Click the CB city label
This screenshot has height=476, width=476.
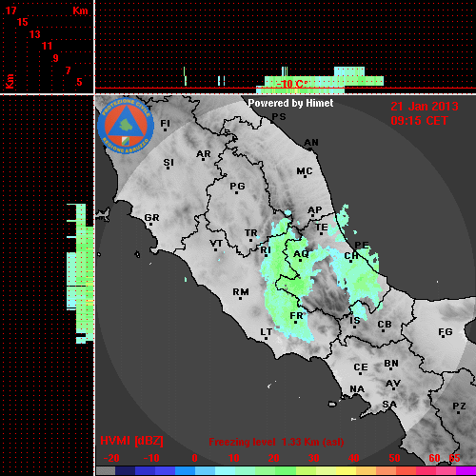point(385,325)
